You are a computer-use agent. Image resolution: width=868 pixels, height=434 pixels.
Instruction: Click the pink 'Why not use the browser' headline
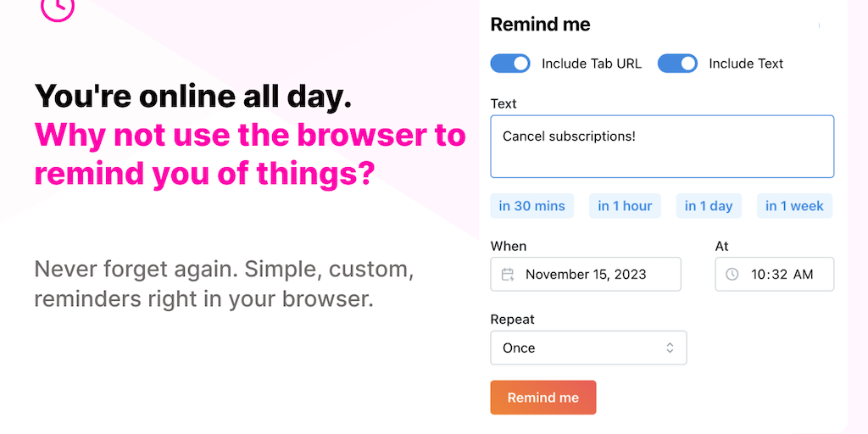(250, 154)
